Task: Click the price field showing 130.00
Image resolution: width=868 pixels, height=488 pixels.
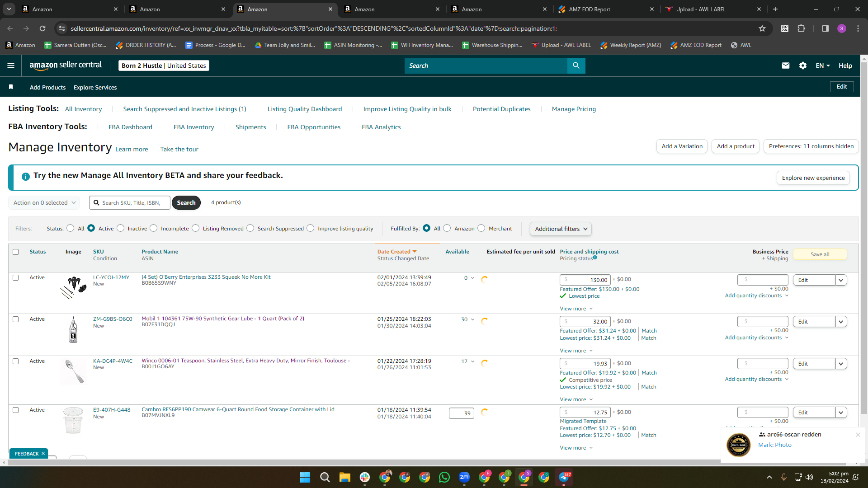Action: coord(585,280)
